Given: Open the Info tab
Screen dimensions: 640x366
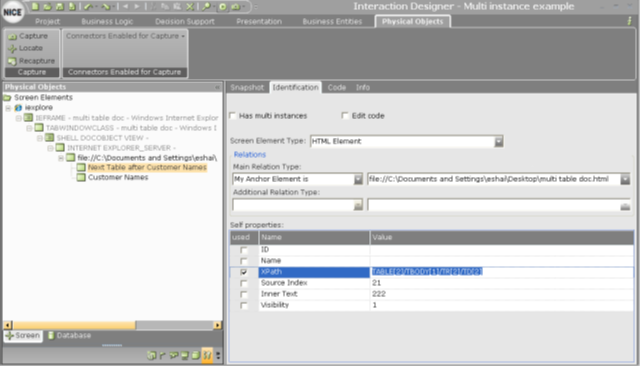Looking at the screenshot, I should click(x=362, y=87).
